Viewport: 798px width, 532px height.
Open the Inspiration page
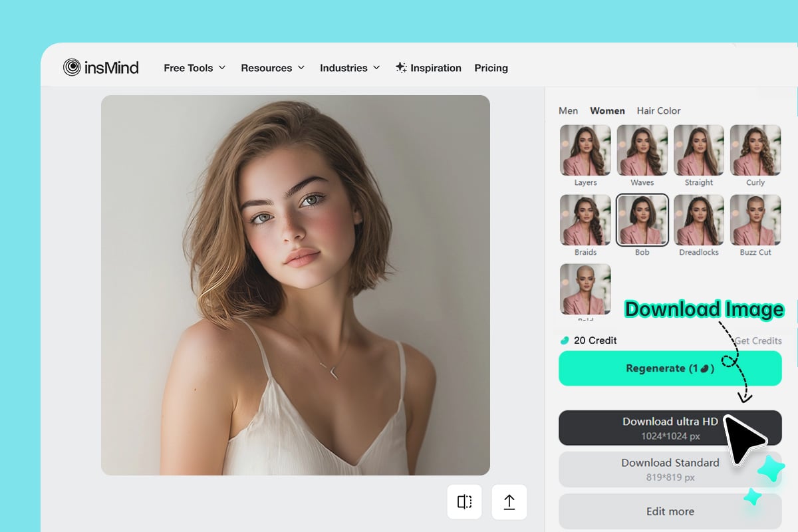coord(428,68)
